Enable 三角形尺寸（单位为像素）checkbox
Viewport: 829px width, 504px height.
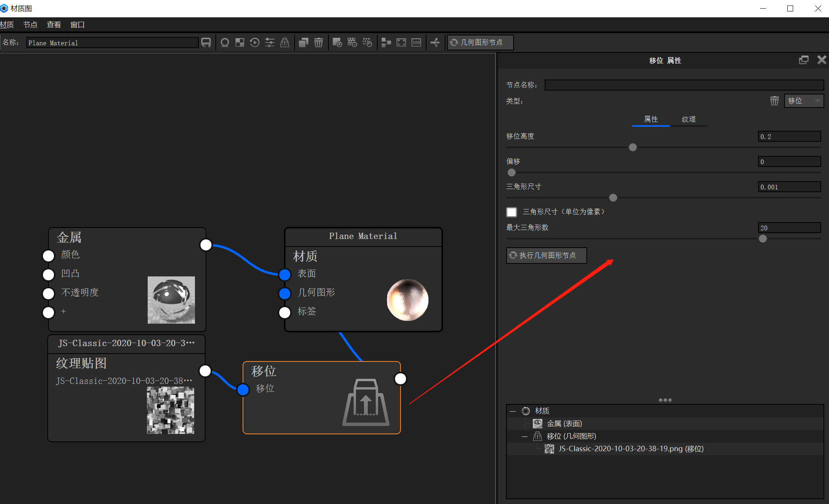(x=511, y=212)
